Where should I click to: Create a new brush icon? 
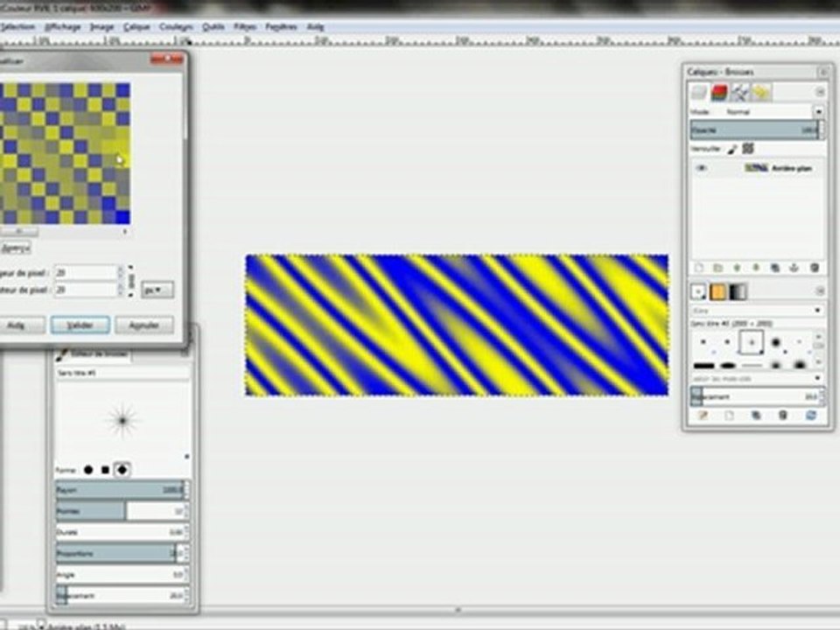(729, 415)
